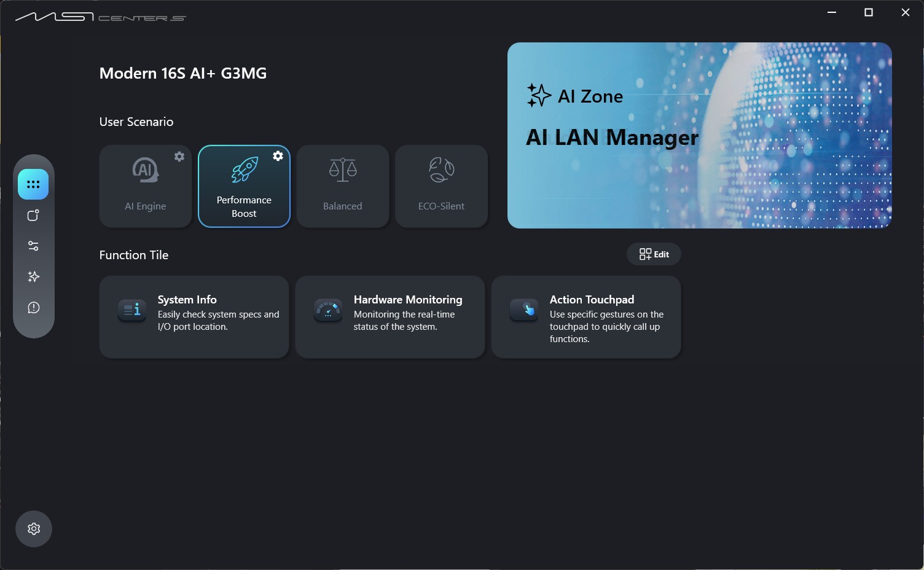Click the Modern 16S AI+ G3MG title

pyautogui.click(x=183, y=73)
